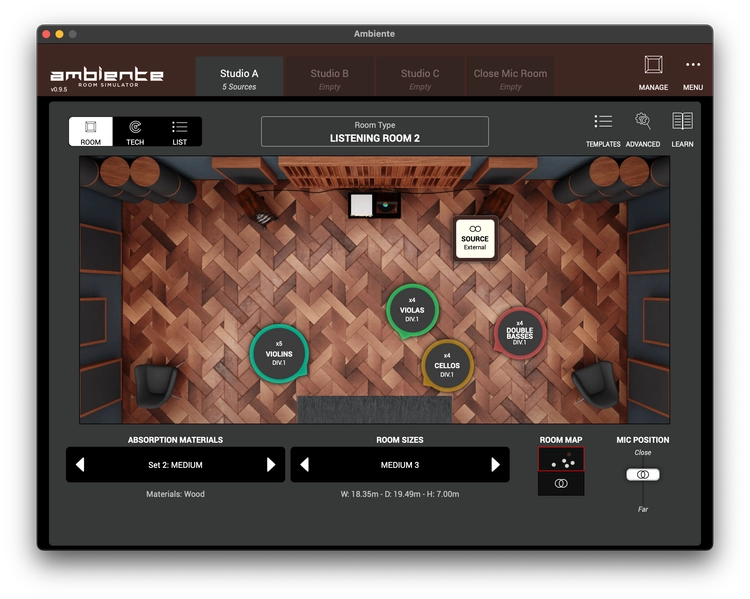Switch to the Studio B tab
Image resolution: width=750 pixels, height=599 pixels.
pyautogui.click(x=329, y=77)
